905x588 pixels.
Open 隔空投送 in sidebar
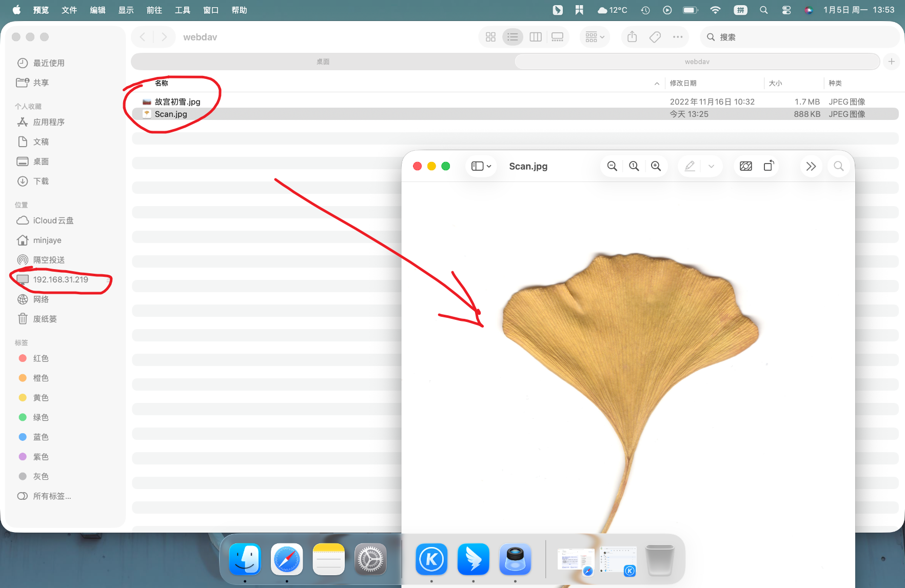tap(41, 260)
